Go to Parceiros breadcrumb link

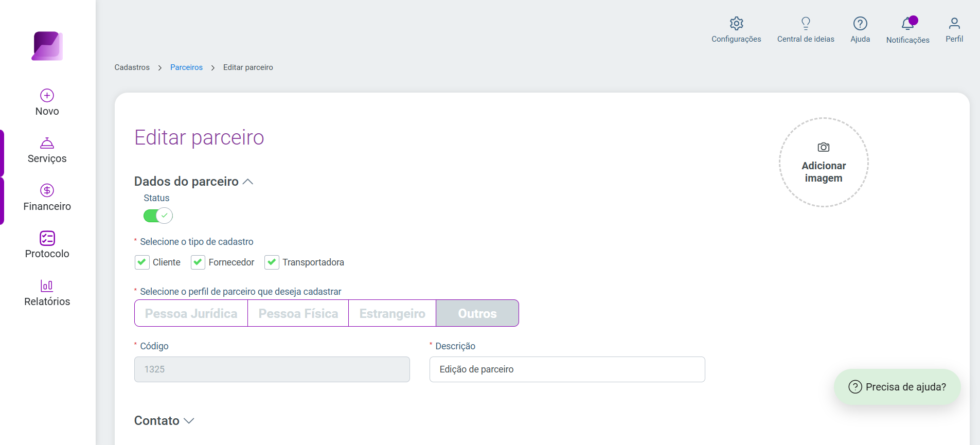[x=186, y=67]
